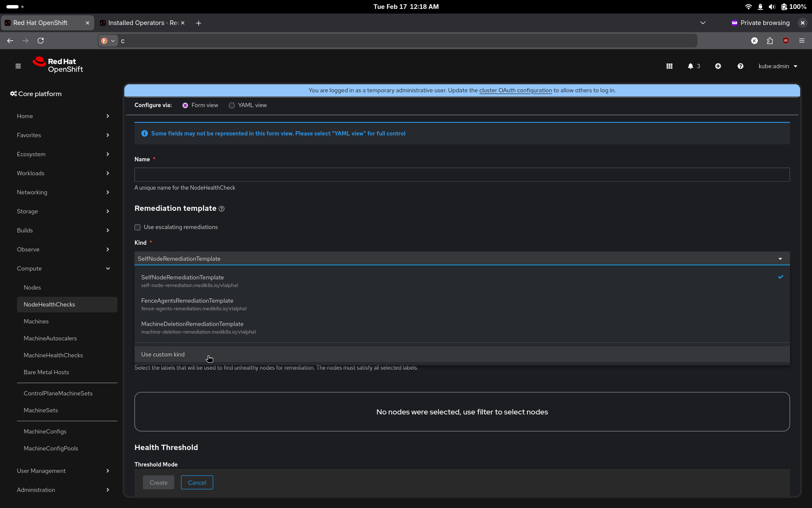Click the quick create plus icon
Viewport: 812px width, 508px height.
pyautogui.click(x=718, y=66)
